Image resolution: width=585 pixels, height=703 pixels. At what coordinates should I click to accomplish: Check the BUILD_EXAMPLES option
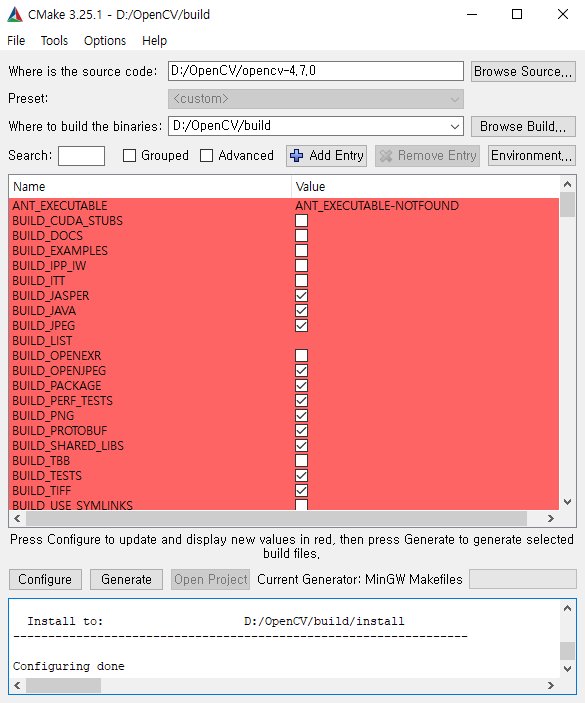tap(302, 251)
